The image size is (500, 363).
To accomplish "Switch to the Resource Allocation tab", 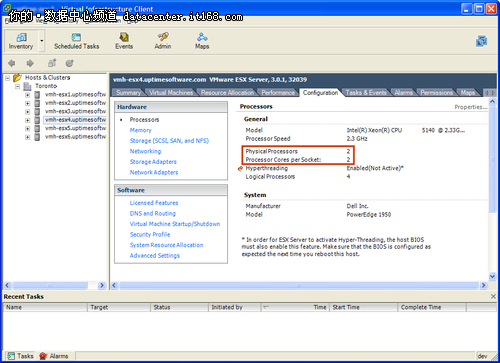I will 227,93.
